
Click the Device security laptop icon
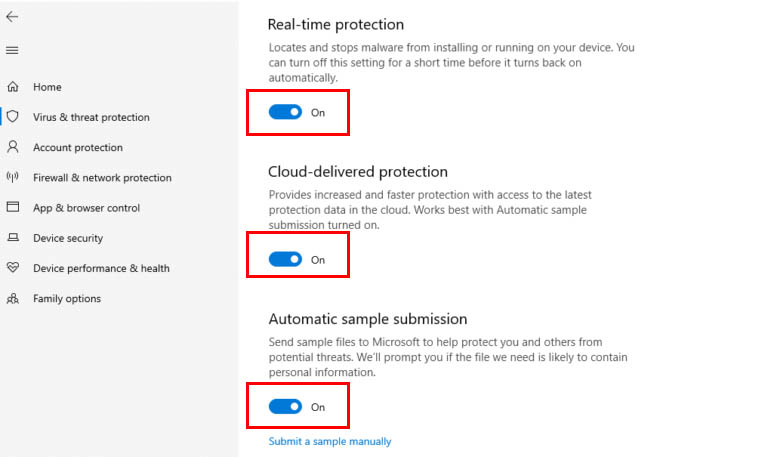click(13, 238)
